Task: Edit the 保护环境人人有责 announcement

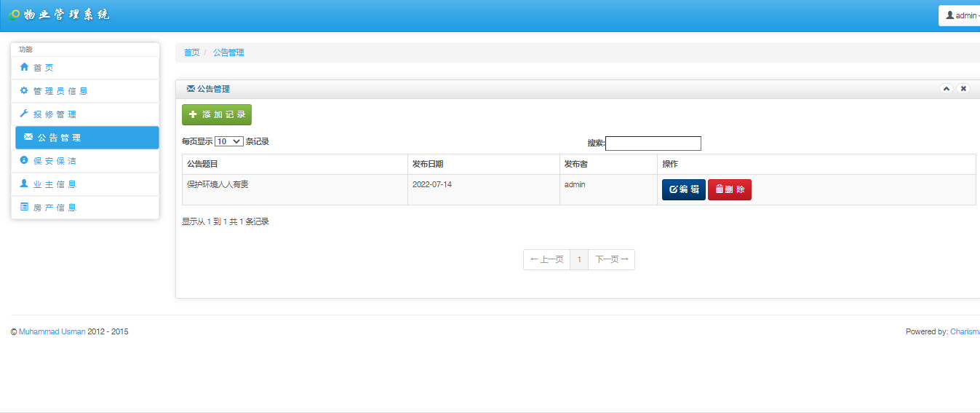Action: coord(683,190)
